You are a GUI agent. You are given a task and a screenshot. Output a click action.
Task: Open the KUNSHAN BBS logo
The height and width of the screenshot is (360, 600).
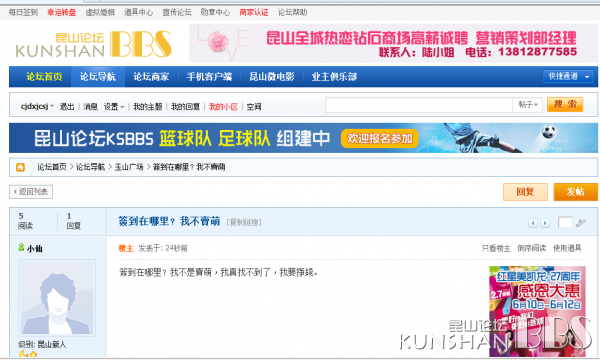94,44
